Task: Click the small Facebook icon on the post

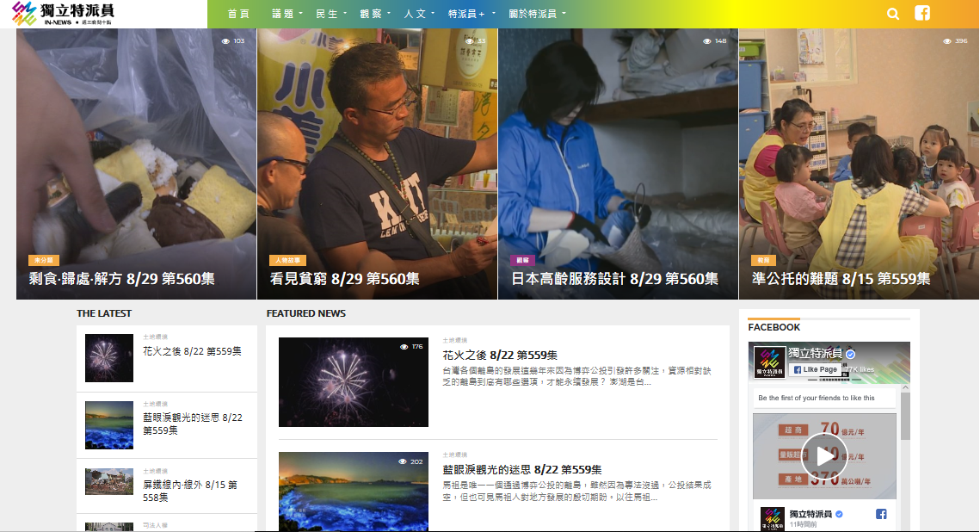Action: point(881,514)
